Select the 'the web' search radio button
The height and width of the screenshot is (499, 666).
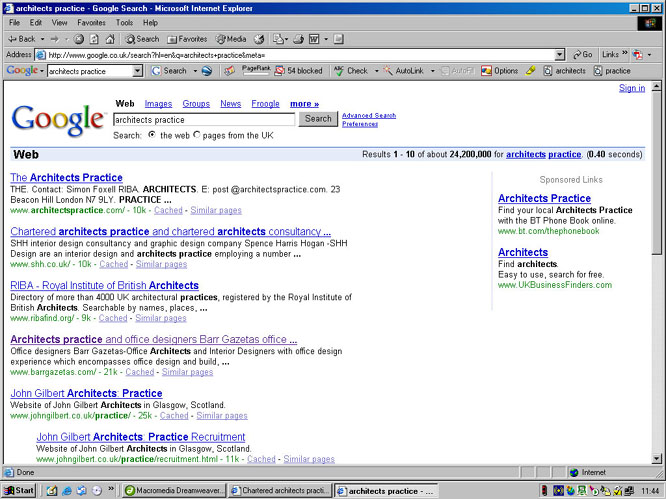pyautogui.click(x=152, y=134)
